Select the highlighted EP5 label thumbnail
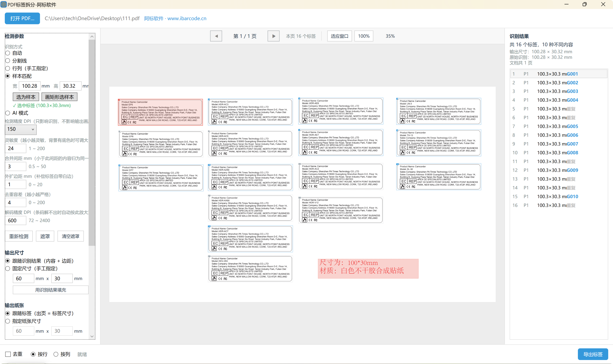Viewport: 613px width, 364px height. point(160,112)
